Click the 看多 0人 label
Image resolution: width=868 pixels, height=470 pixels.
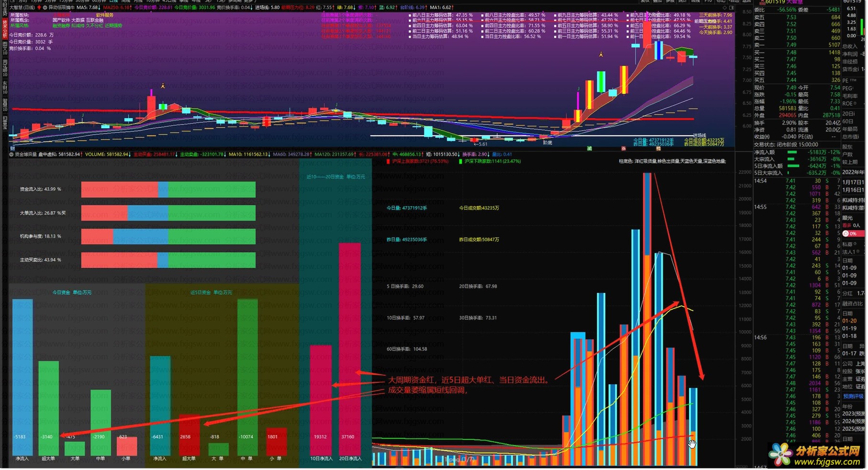click(x=851, y=225)
